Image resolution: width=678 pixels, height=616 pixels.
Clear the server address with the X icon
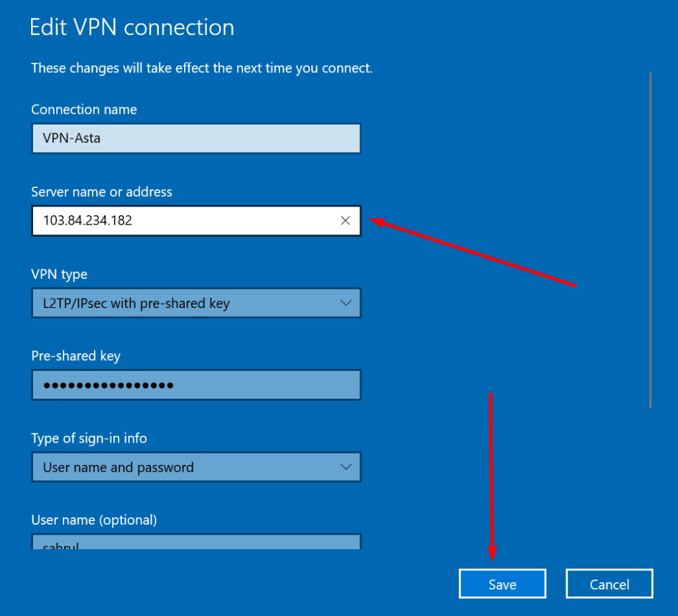(345, 221)
